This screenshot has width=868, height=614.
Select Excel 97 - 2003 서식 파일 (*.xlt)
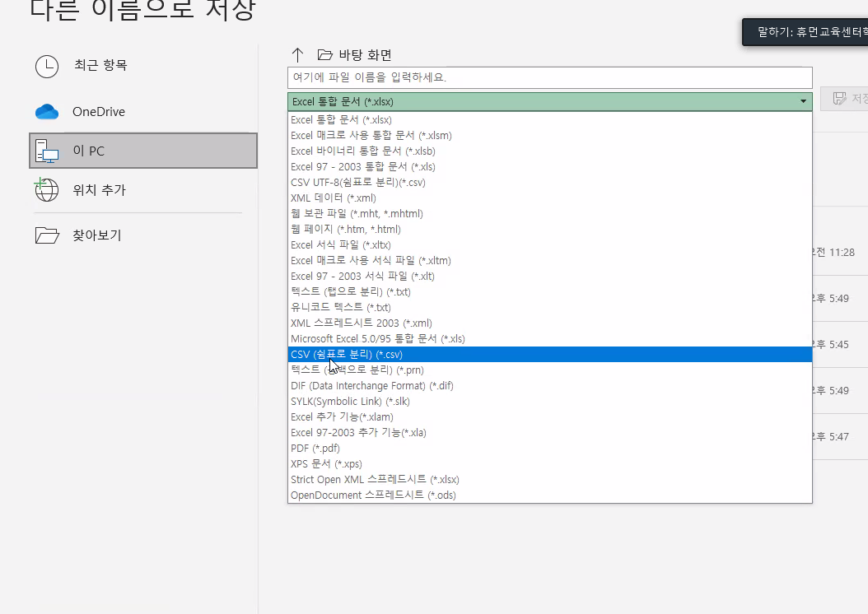click(549, 276)
